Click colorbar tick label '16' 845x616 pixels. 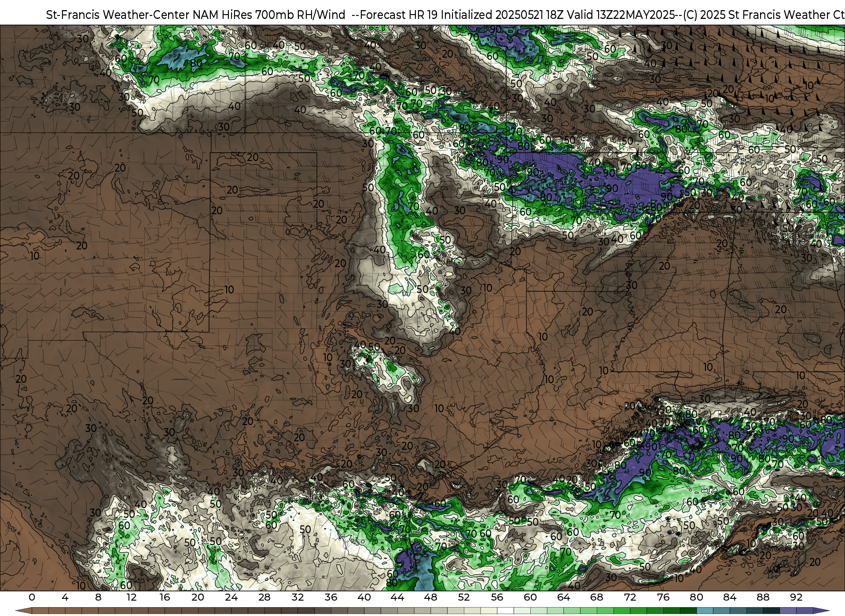click(165, 598)
